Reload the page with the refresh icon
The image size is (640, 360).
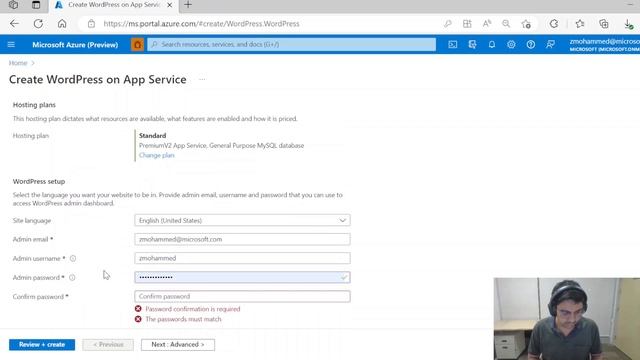click(x=38, y=24)
